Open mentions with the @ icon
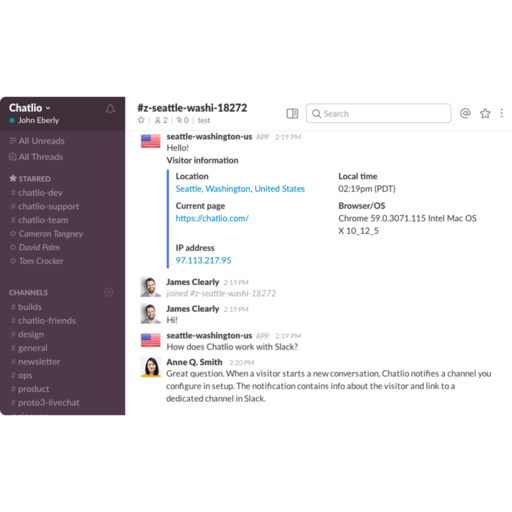The image size is (512, 512). point(465,113)
